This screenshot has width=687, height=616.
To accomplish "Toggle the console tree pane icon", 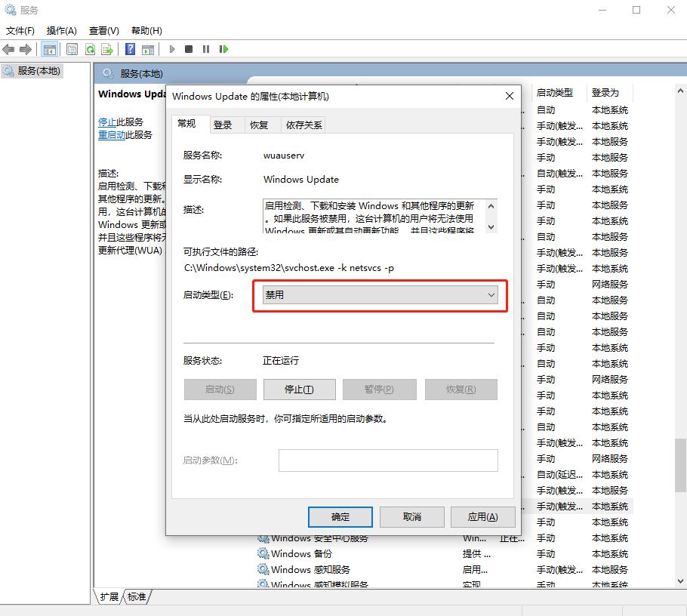I will 48,49.
